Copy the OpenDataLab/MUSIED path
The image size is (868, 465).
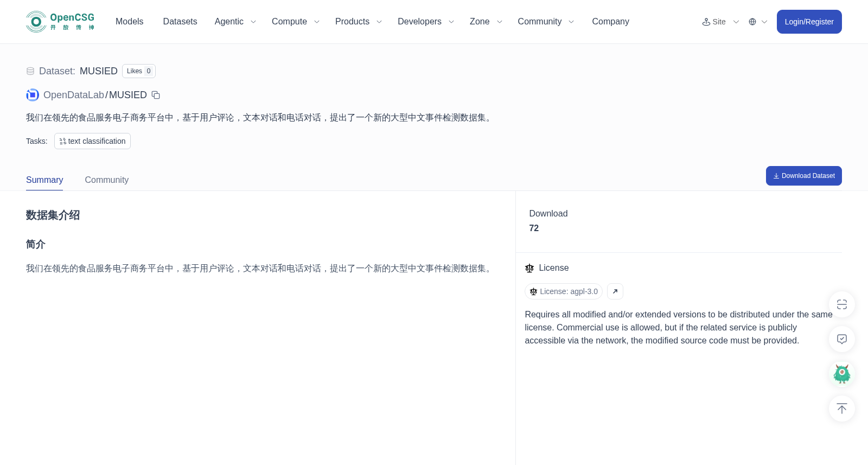pyautogui.click(x=156, y=95)
